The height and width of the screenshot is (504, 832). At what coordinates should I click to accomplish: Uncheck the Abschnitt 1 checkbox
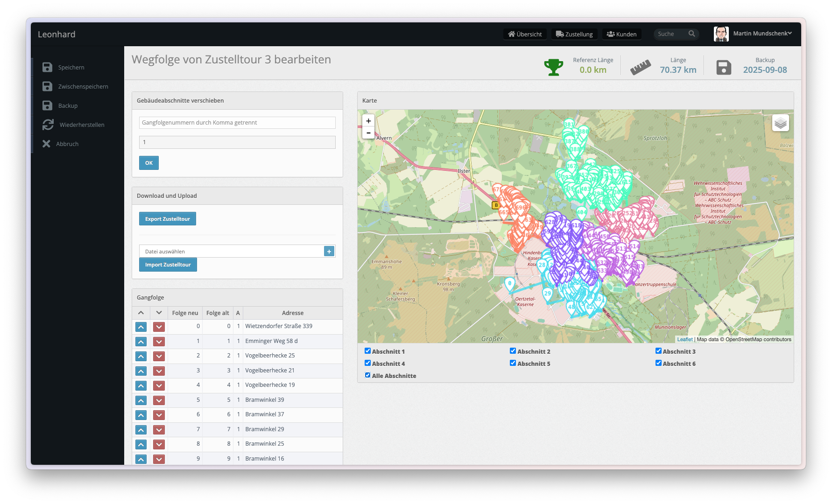point(367,351)
